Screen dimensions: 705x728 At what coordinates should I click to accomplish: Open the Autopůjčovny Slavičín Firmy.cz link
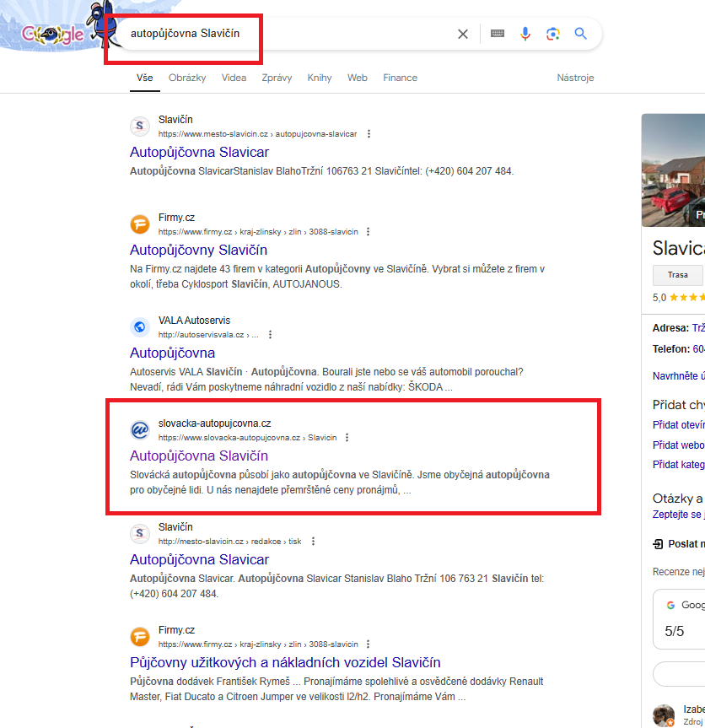point(199,251)
